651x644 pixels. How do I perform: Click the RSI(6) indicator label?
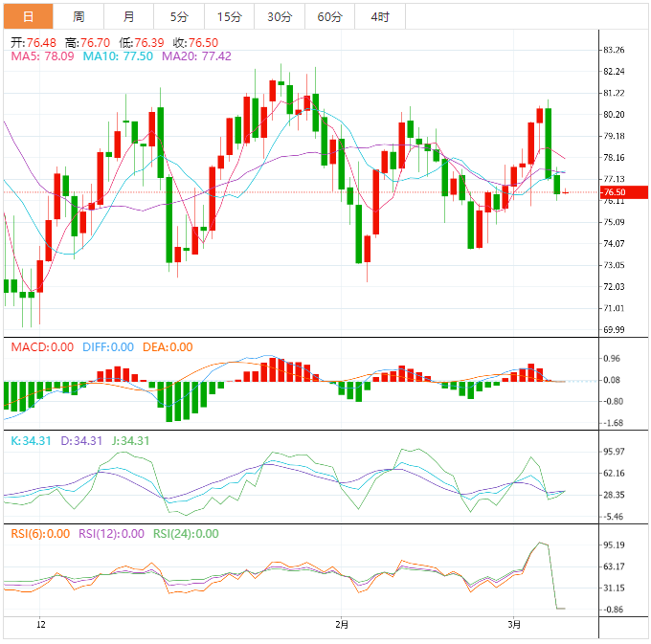[40, 534]
